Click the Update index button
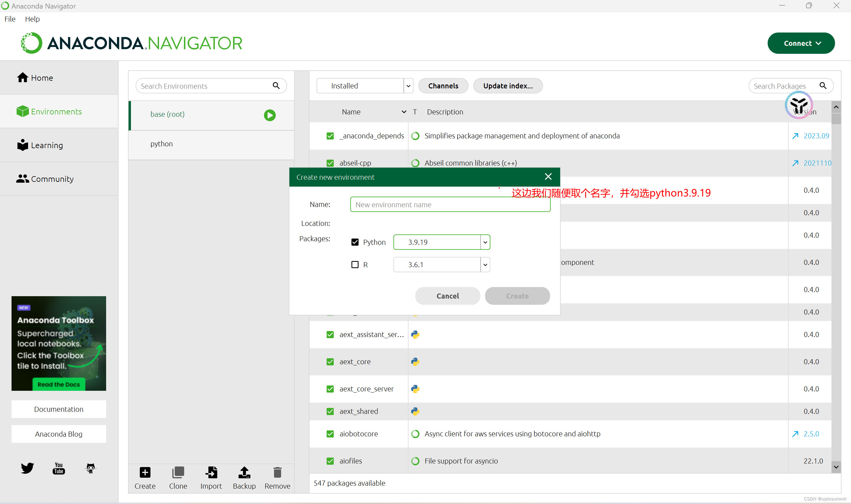The width and height of the screenshot is (851, 504). tap(508, 86)
